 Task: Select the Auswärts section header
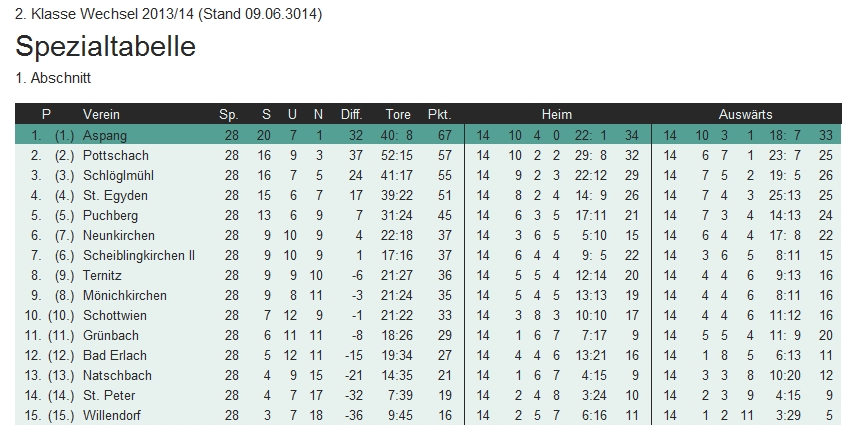[x=745, y=114]
